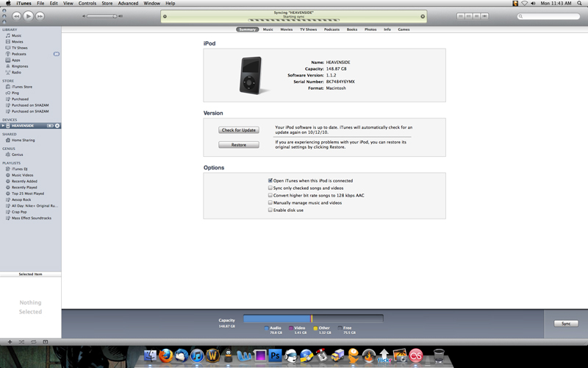This screenshot has height=368, width=588.
Task: Enable Manually manage music and videos
Action: click(x=270, y=202)
